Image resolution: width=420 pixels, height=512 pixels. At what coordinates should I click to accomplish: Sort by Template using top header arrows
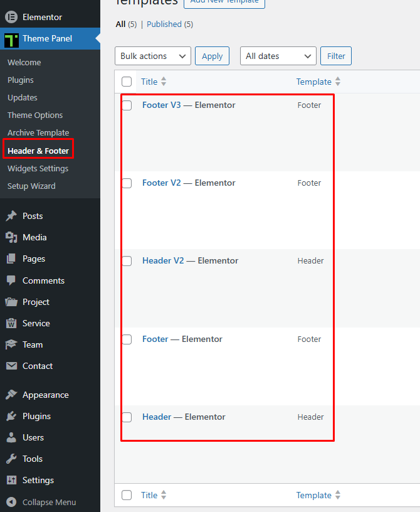point(338,82)
